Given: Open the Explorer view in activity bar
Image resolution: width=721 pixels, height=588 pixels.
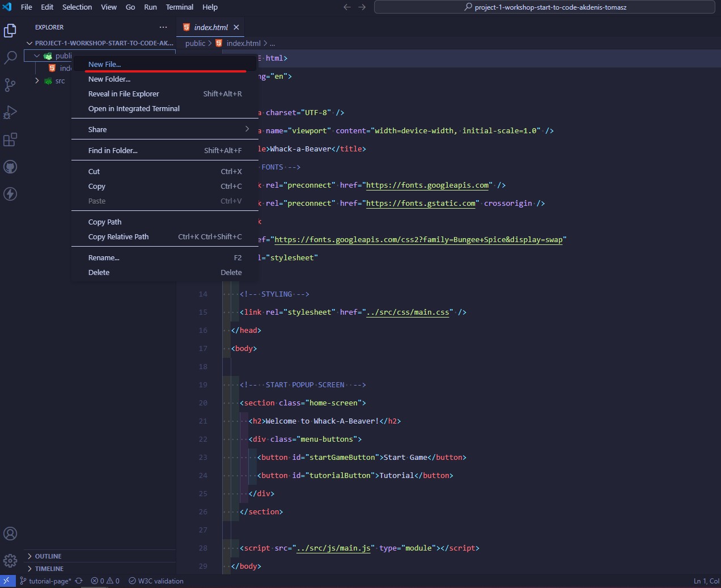Looking at the screenshot, I should coord(10,31).
